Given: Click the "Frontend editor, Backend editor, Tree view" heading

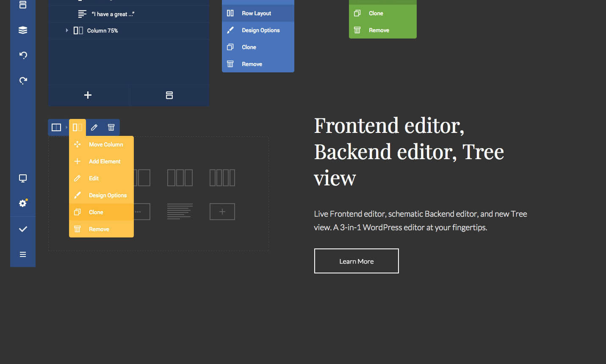Looking at the screenshot, I should point(409,152).
